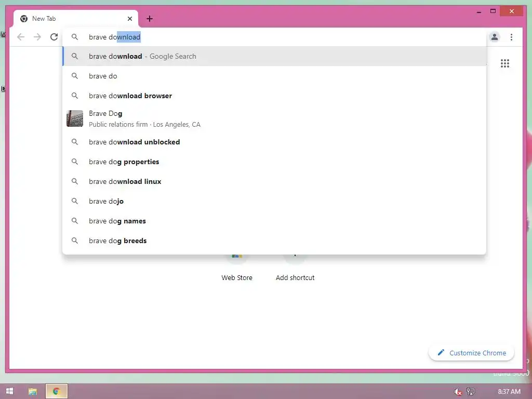Image resolution: width=532 pixels, height=399 pixels.
Task: Select 'brave download browser' suggestion
Action: (274, 96)
